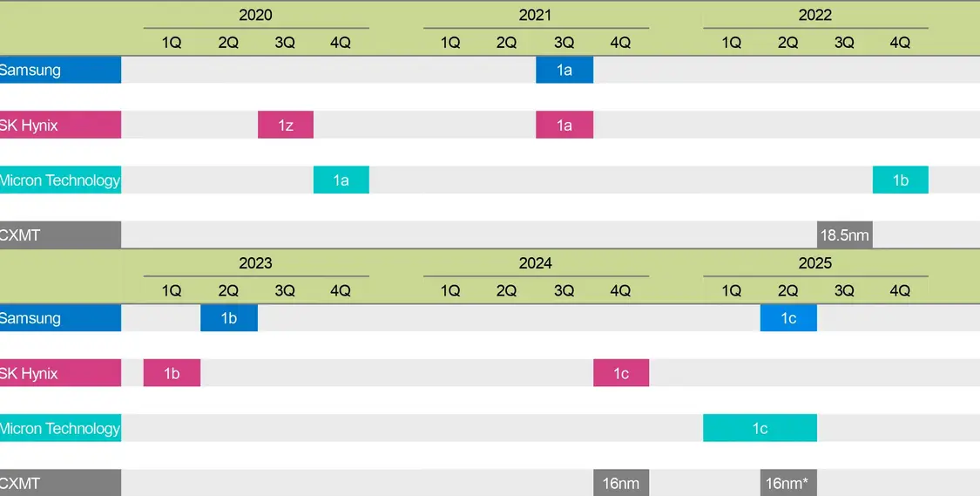Screen dimensions: 980x496
Task: Select the upper Samsung row label
Action: click(61, 70)
